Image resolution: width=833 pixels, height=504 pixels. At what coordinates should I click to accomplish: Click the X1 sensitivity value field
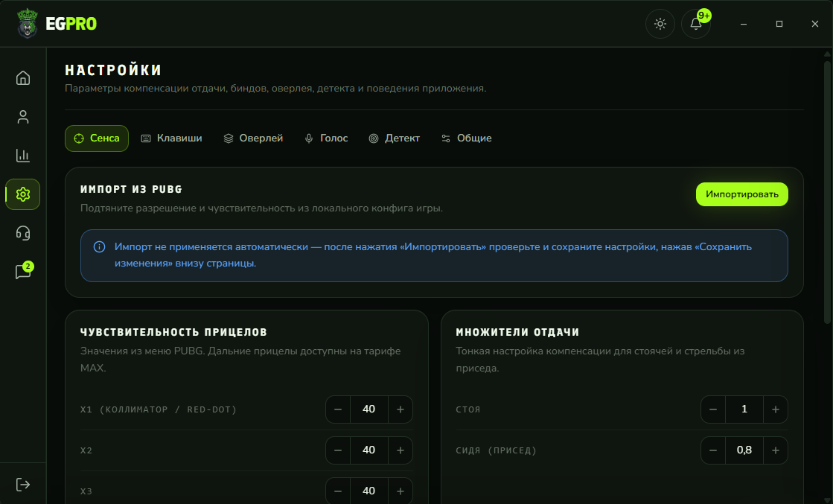369,409
